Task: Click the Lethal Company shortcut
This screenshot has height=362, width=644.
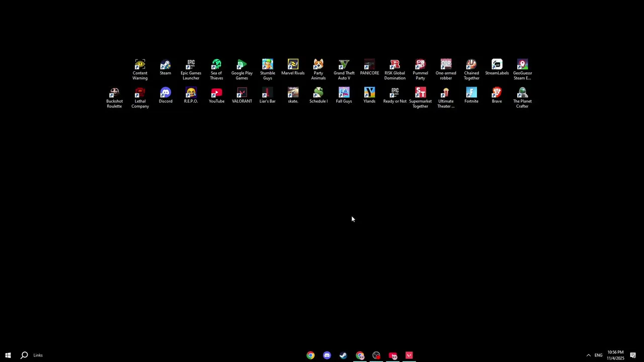Action: pos(140,98)
